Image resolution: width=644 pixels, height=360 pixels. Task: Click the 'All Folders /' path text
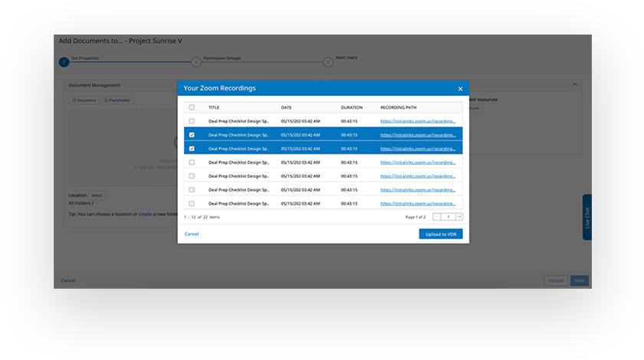[x=81, y=203]
